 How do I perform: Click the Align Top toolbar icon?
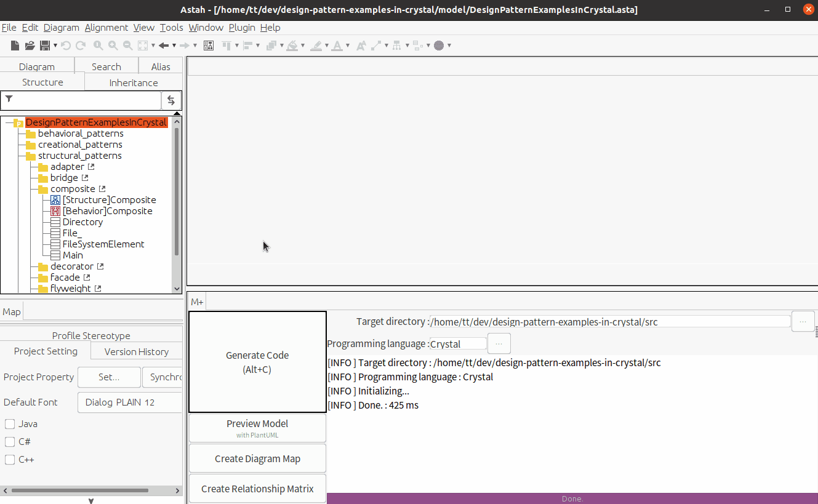(x=227, y=46)
